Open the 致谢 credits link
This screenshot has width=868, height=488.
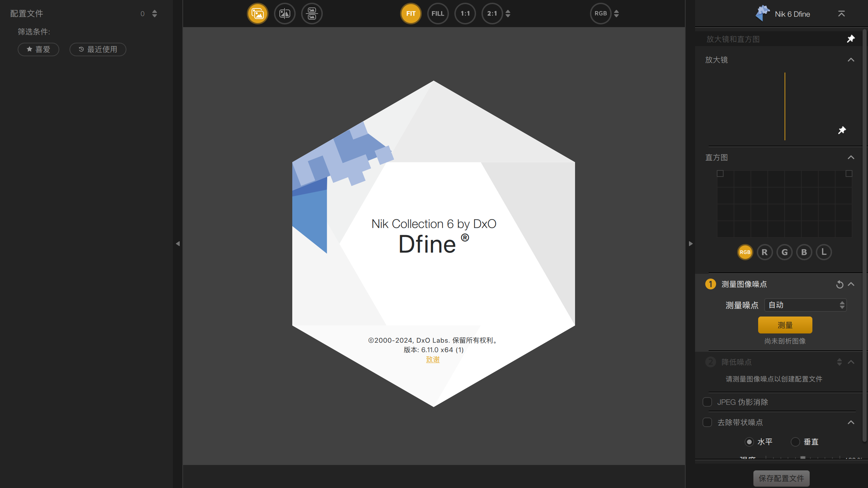(x=433, y=359)
